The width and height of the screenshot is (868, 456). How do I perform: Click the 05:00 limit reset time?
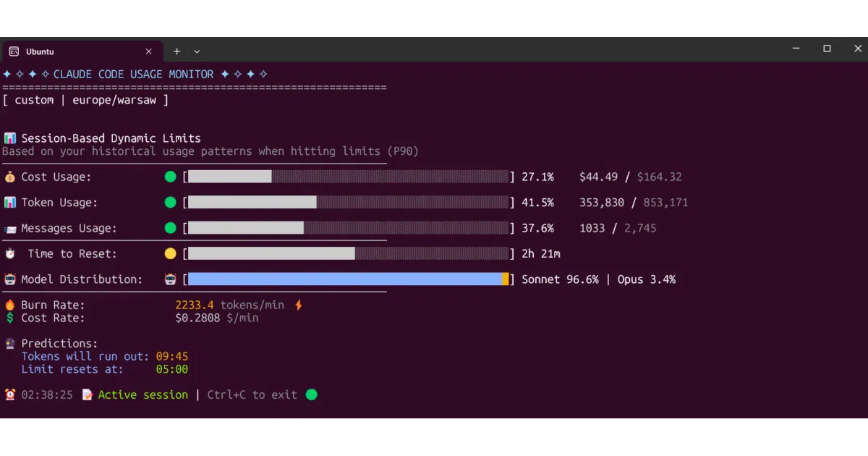tap(172, 369)
